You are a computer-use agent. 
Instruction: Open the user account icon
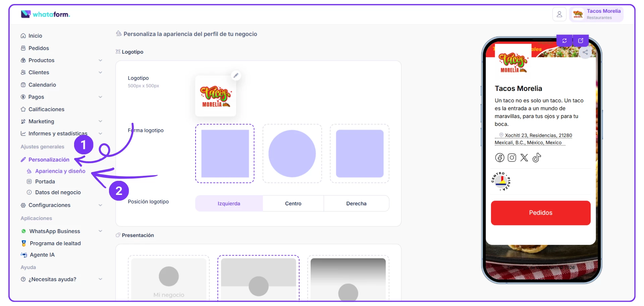[559, 14]
